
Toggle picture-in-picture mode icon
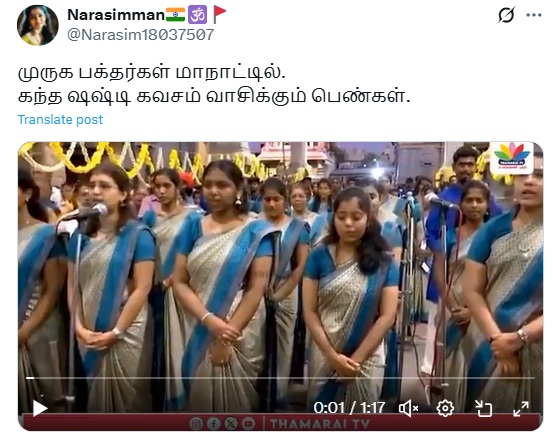tap(483, 408)
